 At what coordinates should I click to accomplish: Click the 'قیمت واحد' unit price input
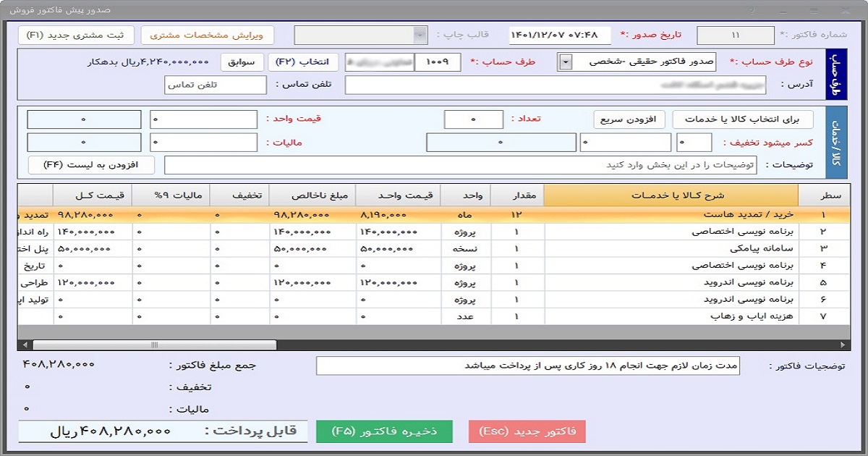[203, 119]
